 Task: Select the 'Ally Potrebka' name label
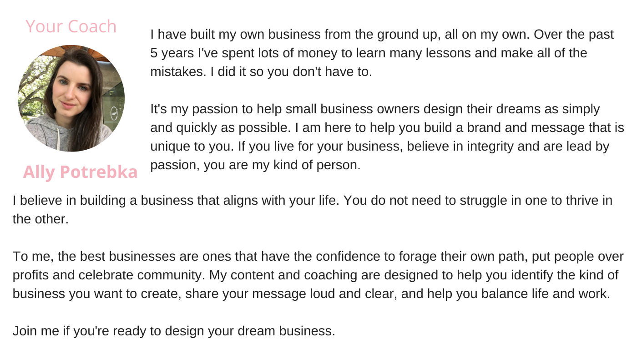80,172
